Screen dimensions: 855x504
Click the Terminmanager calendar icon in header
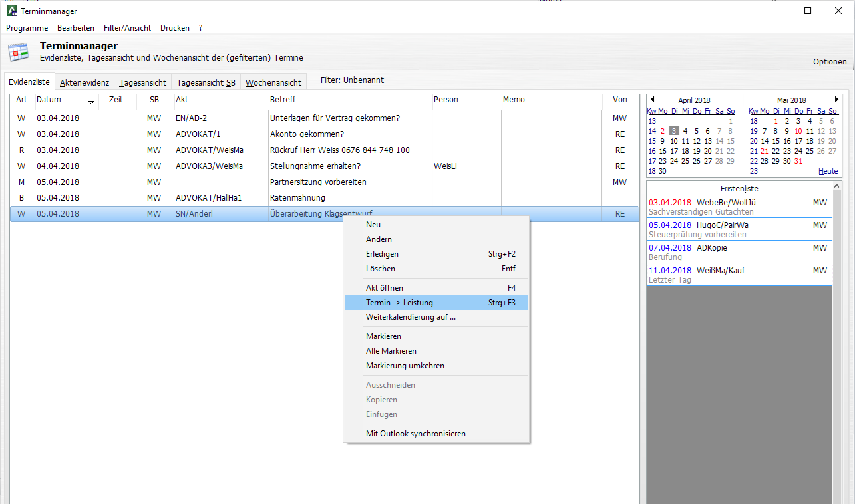[x=19, y=52]
